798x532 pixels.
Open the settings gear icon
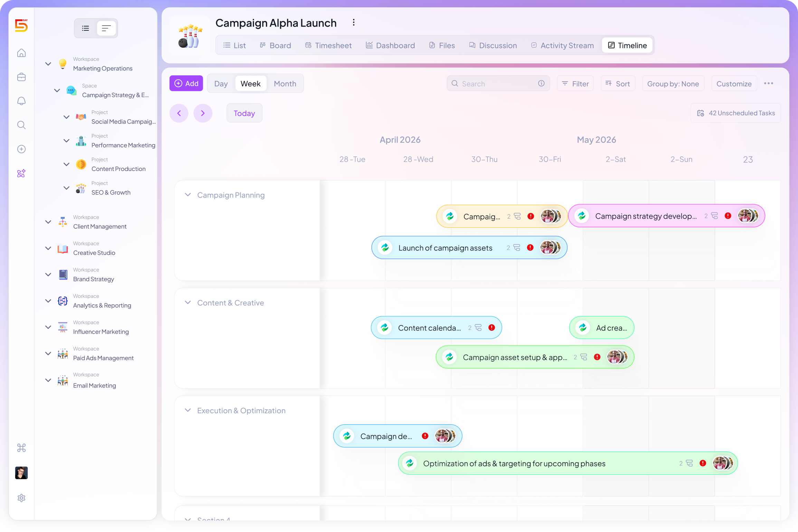(x=21, y=498)
